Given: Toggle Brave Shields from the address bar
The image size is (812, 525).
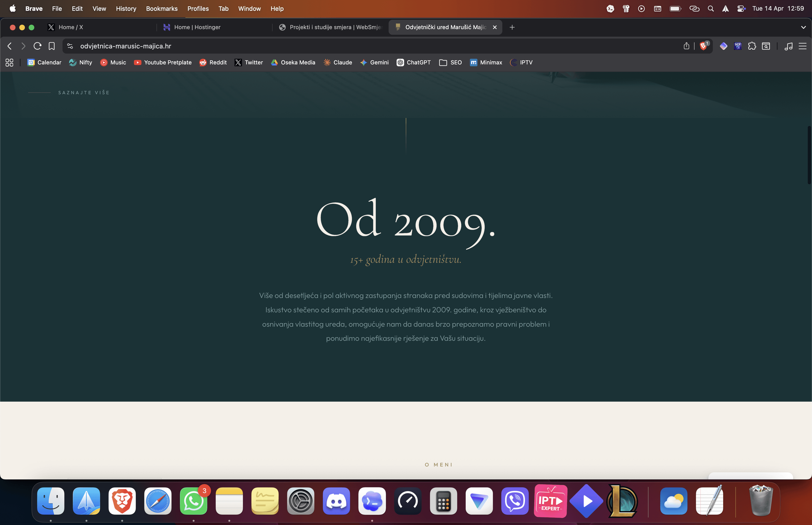Looking at the screenshot, I should tap(703, 46).
